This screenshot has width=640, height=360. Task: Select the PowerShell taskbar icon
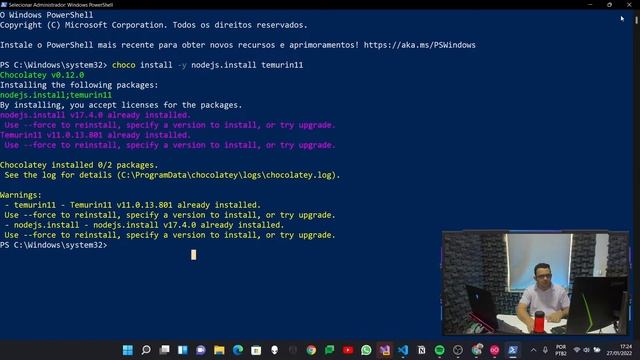pos(513,350)
